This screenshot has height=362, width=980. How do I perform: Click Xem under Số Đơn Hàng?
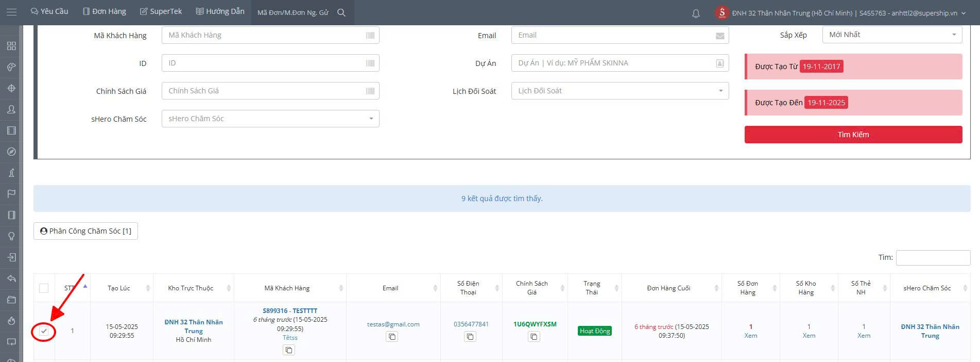pos(751,336)
